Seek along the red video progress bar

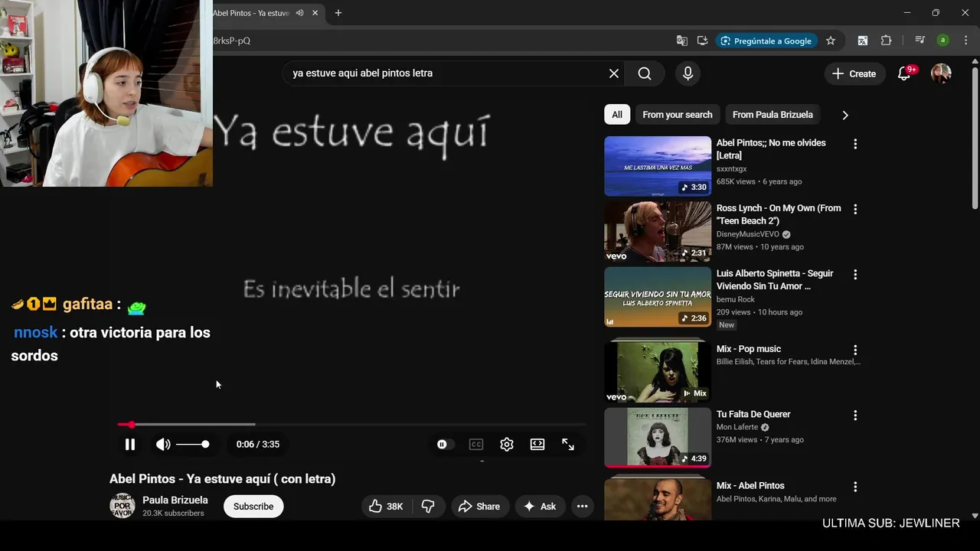351,424
